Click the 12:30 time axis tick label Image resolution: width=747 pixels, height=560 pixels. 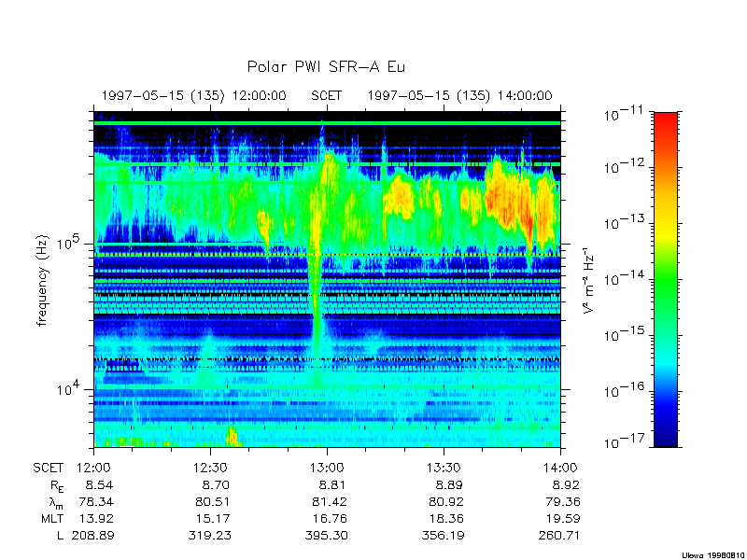click(x=210, y=468)
